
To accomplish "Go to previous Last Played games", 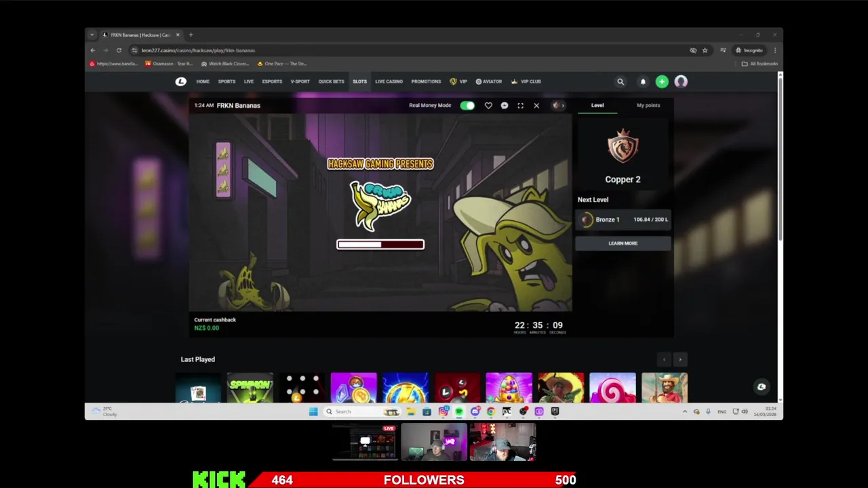I will (x=664, y=360).
